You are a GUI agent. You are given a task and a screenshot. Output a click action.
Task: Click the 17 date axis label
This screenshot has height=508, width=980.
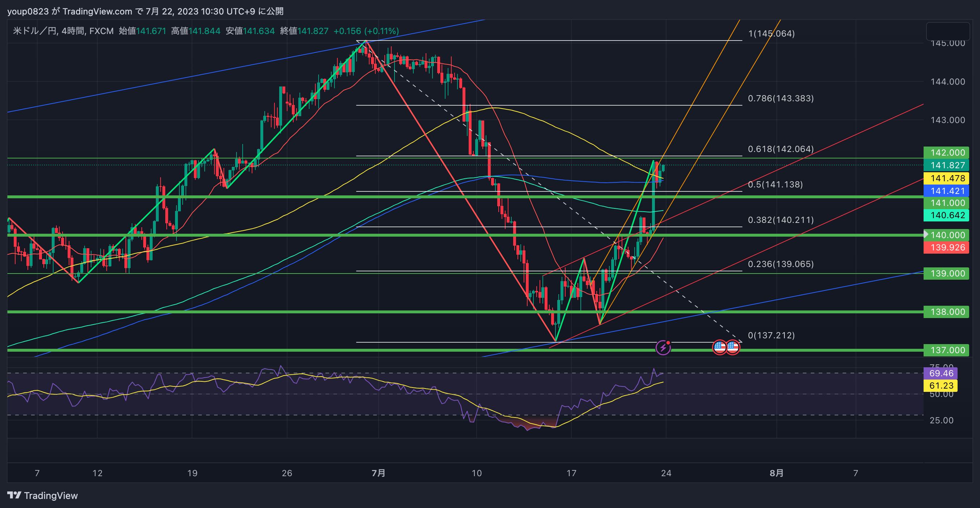571,473
